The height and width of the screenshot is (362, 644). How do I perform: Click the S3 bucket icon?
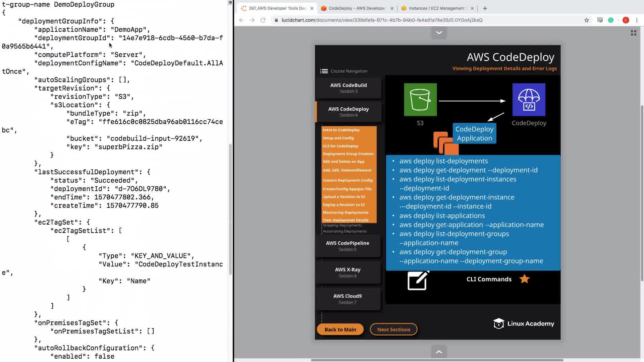420,100
